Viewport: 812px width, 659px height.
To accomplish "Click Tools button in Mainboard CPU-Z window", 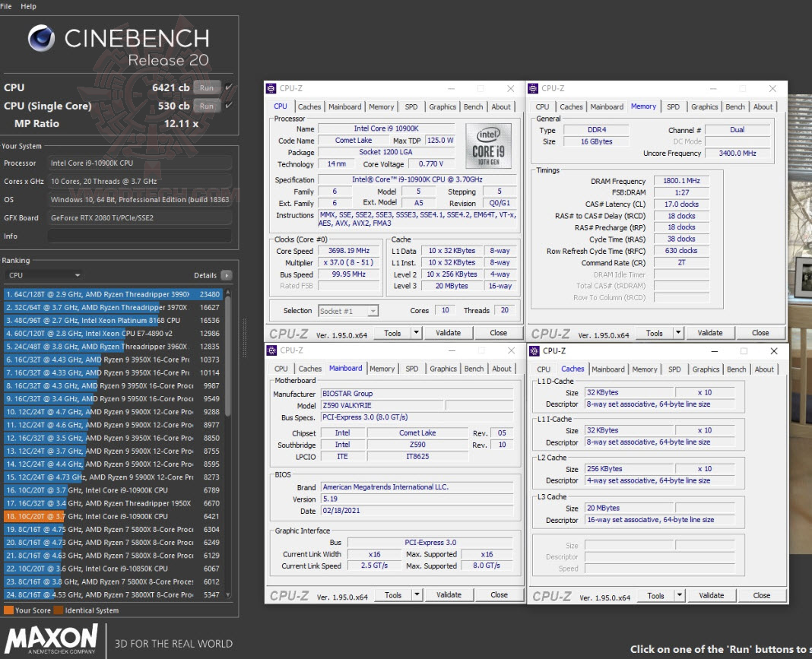I will (393, 595).
